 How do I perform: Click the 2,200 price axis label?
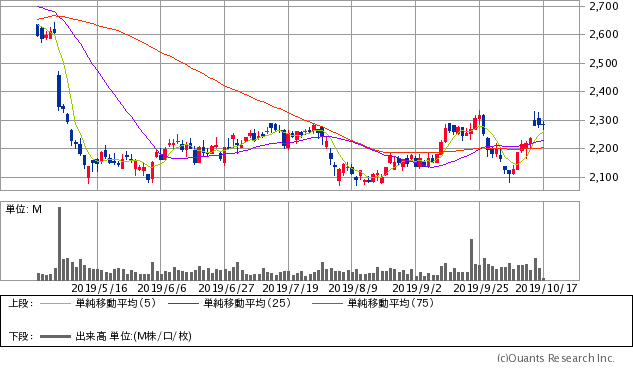click(x=604, y=148)
